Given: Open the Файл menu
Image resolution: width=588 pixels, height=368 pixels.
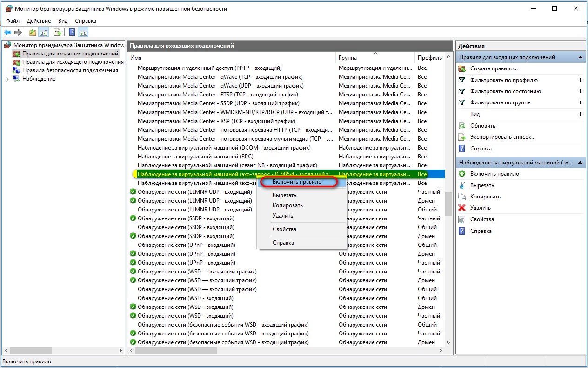Looking at the screenshot, I should pos(13,21).
